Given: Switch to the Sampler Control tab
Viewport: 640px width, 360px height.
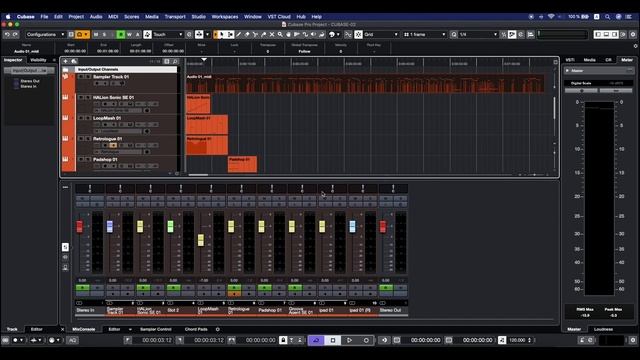Looking at the screenshot, I should coord(156,329).
